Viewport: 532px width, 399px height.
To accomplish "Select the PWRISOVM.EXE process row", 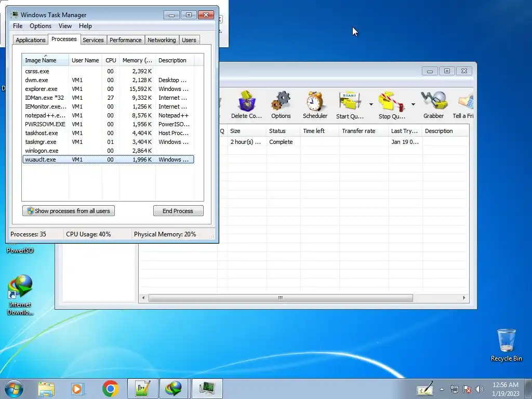I will (x=108, y=124).
